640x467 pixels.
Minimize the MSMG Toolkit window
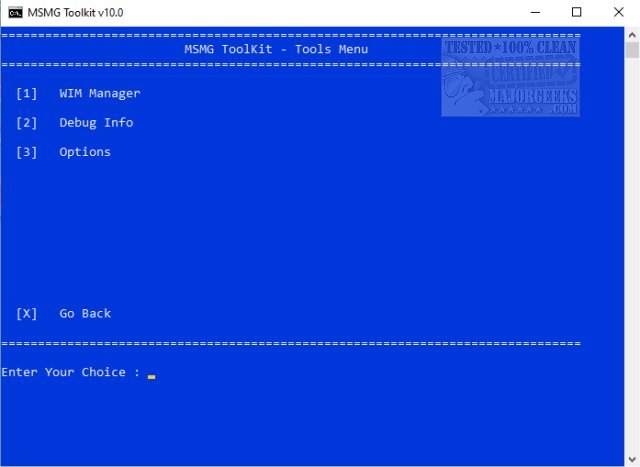535,13
